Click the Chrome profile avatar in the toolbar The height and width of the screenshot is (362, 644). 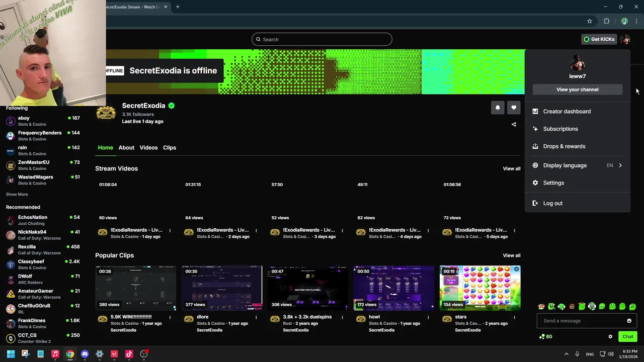(624, 21)
